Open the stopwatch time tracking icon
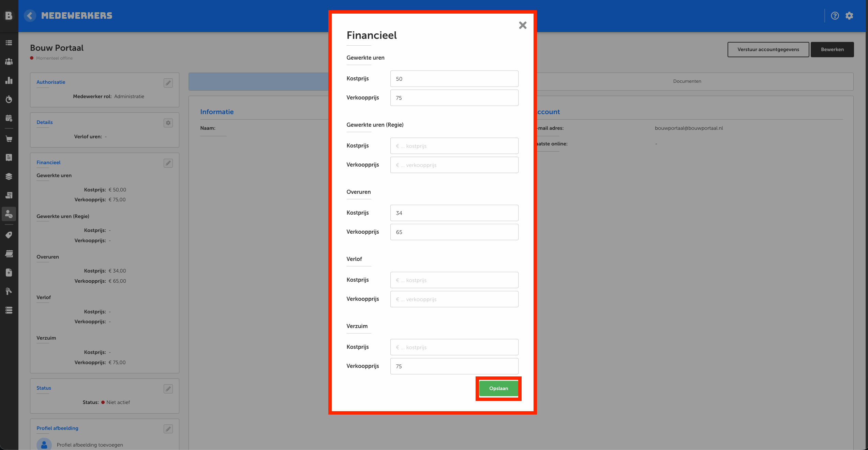The height and width of the screenshot is (450, 868). click(9, 99)
